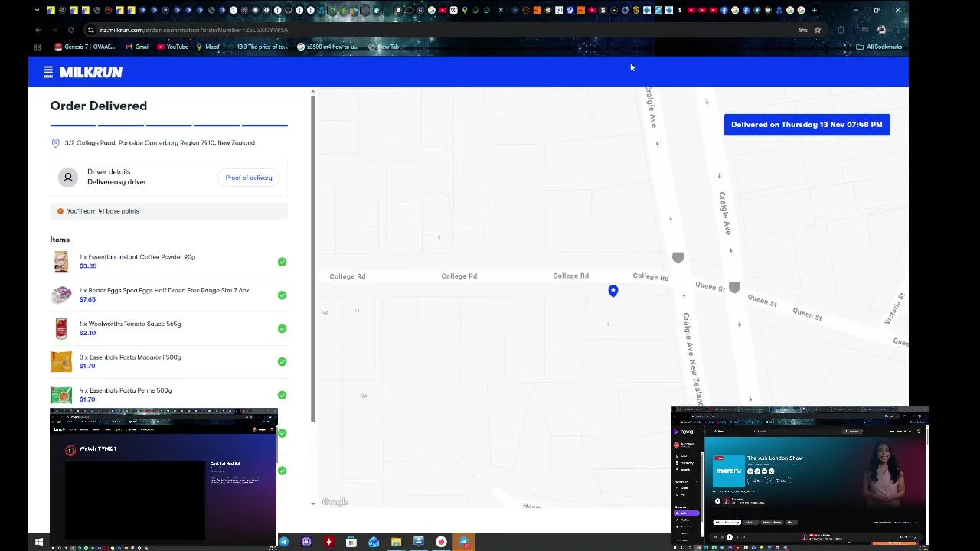980x551 pixels.
Task: Click the orange base points icon
Action: coord(60,211)
